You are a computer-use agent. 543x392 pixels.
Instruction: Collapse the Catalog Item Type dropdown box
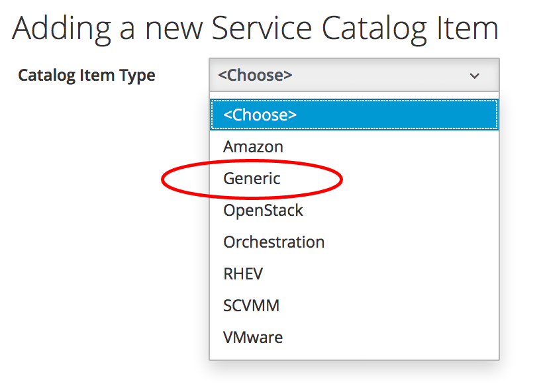[354, 75]
